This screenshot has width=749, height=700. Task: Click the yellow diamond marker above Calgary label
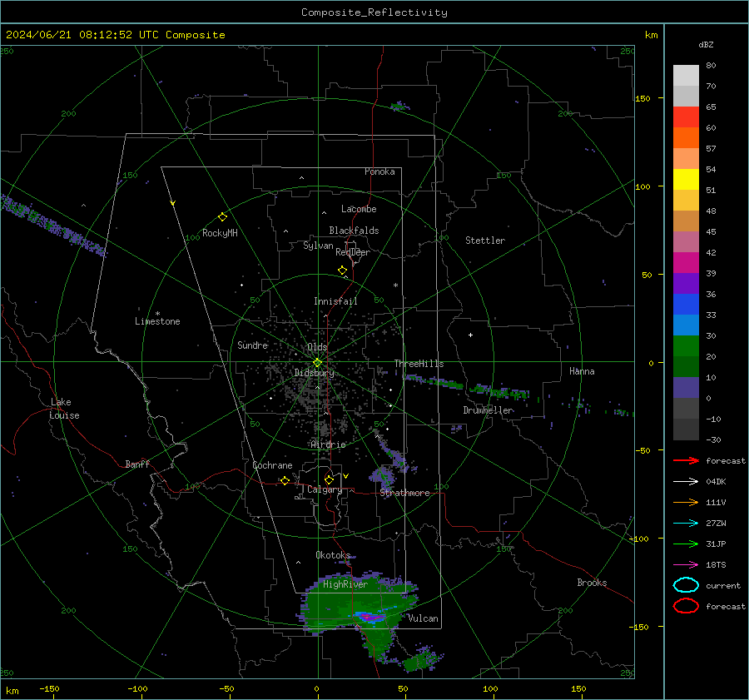tap(329, 479)
